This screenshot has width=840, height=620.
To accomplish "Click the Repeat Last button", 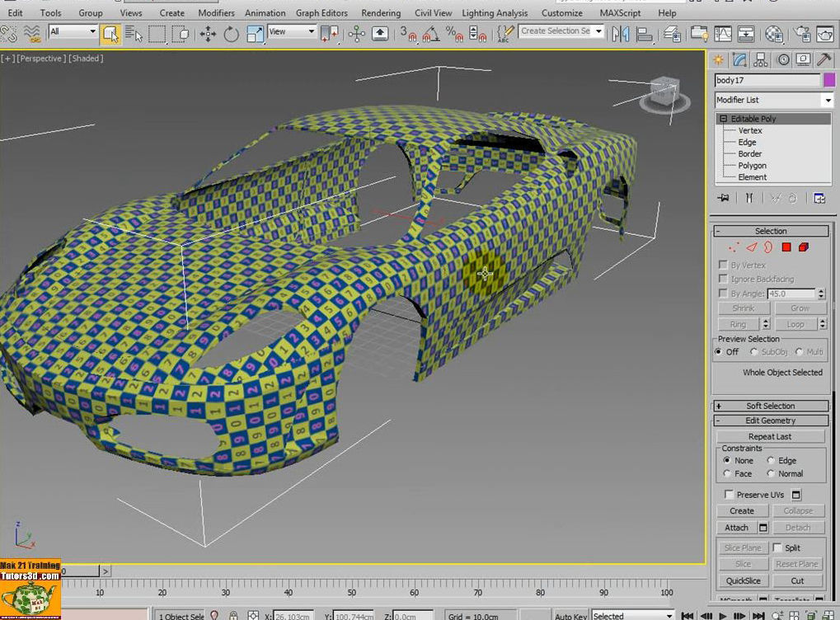I will pyautogui.click(x=770, y=436).
